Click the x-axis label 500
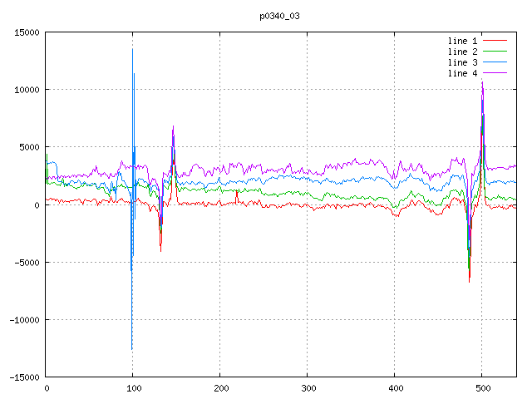532x399 pixels. click(x=483, y=388)
